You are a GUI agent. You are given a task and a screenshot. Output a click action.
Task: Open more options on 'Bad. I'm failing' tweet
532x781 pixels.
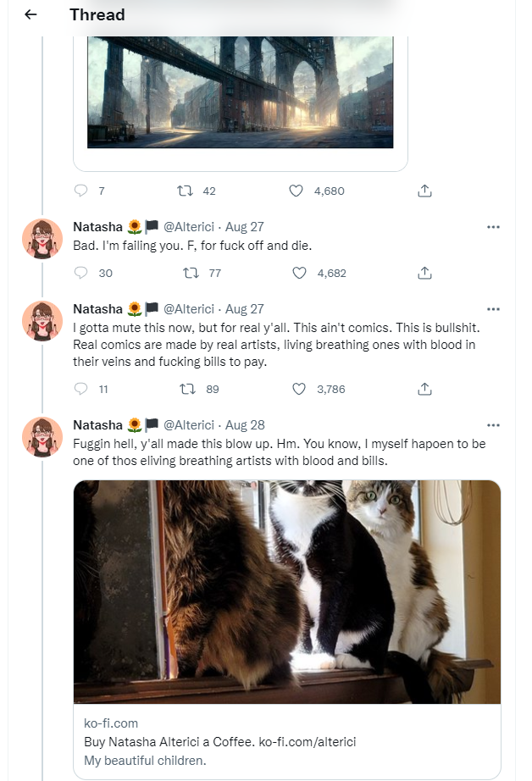click(x=493, y=227)
